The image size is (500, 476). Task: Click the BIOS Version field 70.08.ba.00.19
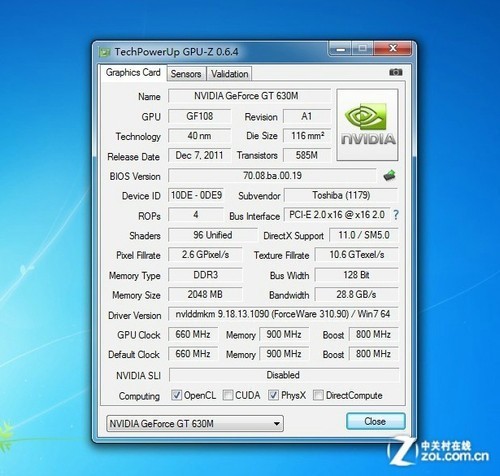(x=272, y=175)
